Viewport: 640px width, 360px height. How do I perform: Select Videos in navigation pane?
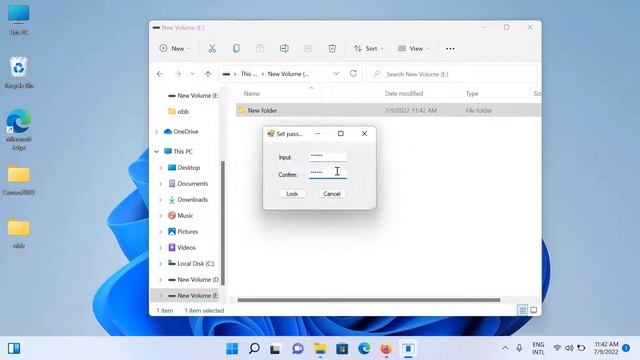[x=182, y=247]
